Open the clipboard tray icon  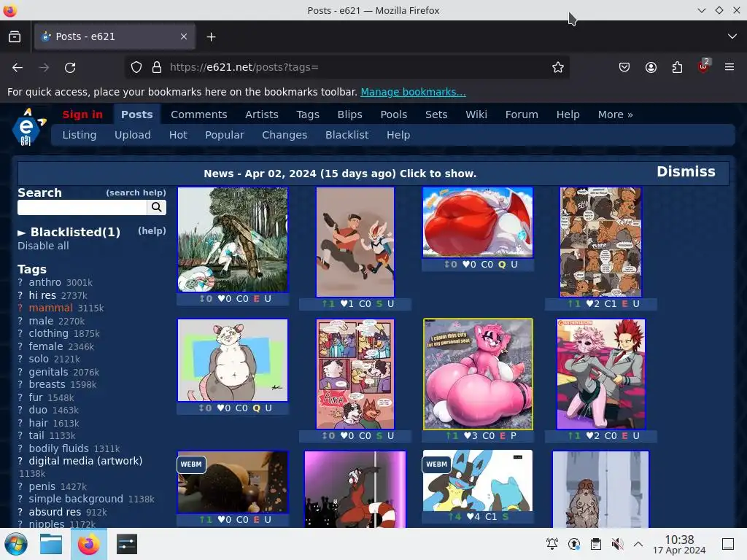point(595,544)
